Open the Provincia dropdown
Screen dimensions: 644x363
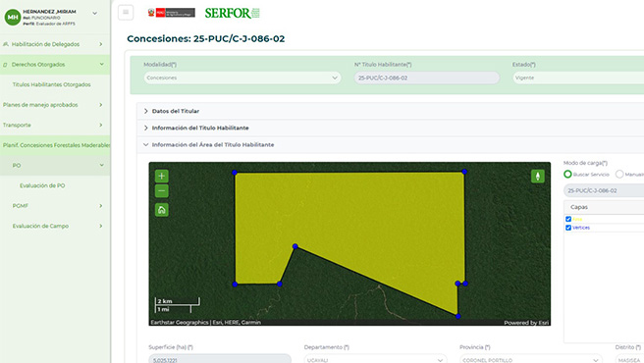pyautogui.click(x=531, y=359)
